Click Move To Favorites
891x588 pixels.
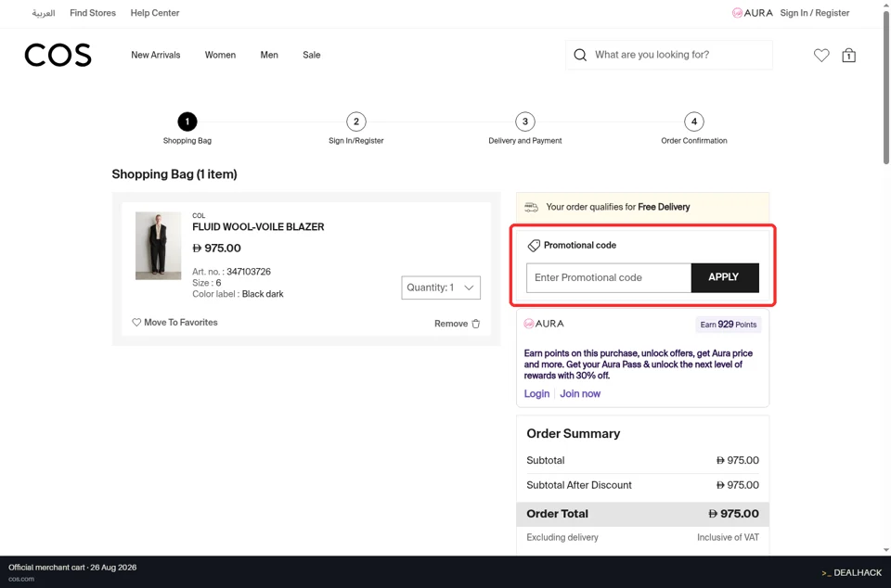pos(181,323)
